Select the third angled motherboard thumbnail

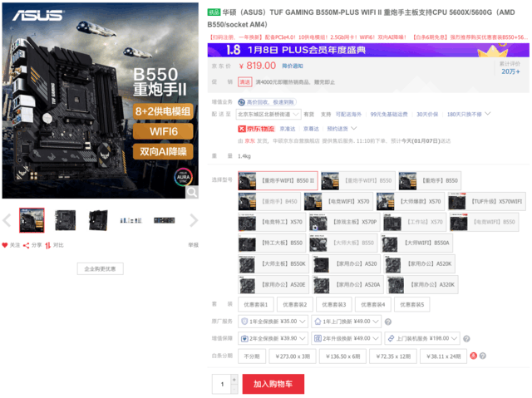click(98, 220)
